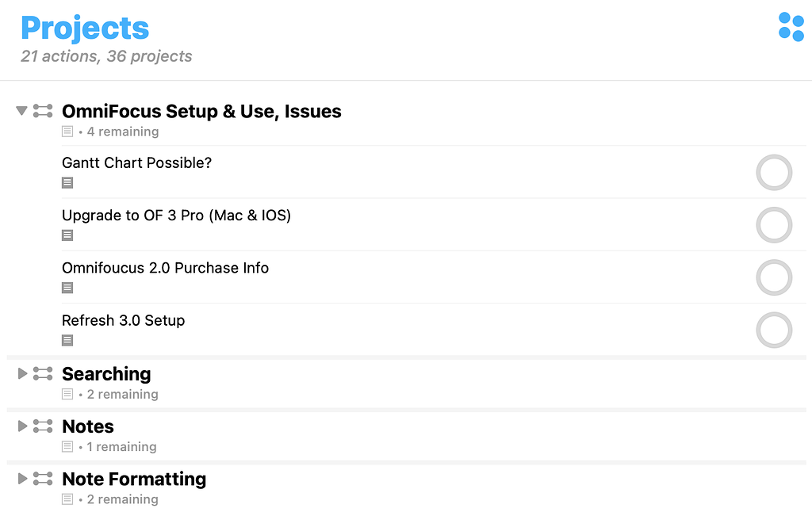Screen dimensions: 812x512
Task: Click the note icon next to 2 remaining under Searching
Action: pyautogui.click(x=67, y=394)
